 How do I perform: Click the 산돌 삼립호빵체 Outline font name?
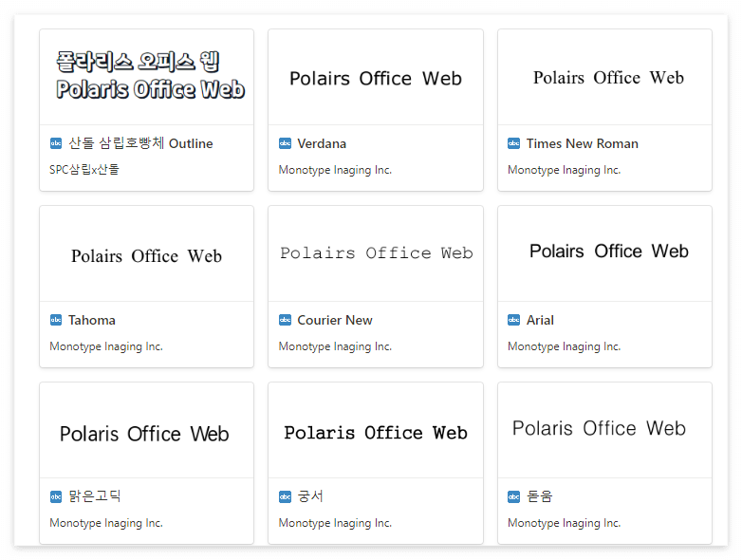[141, 143]
